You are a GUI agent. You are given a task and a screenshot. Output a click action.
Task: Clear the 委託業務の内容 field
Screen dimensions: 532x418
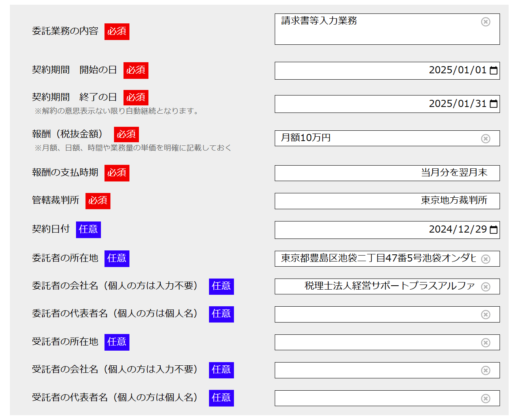click(x=486, y=23)
